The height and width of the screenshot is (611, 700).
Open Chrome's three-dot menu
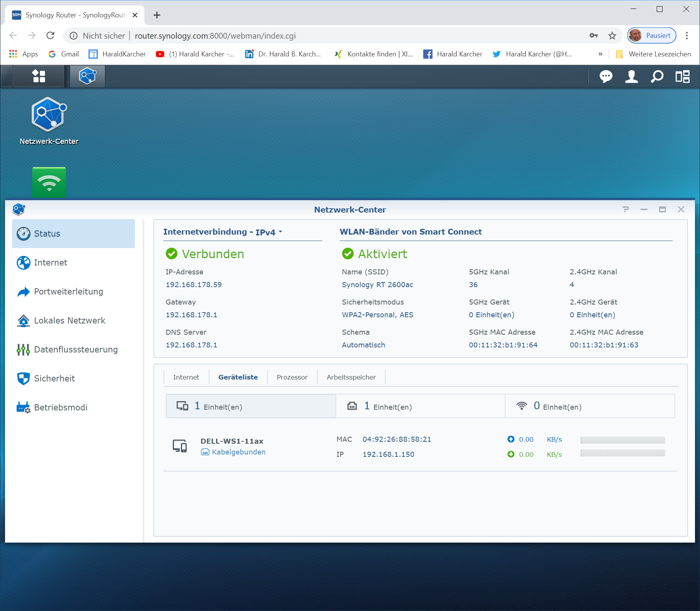tap(687, 36)
